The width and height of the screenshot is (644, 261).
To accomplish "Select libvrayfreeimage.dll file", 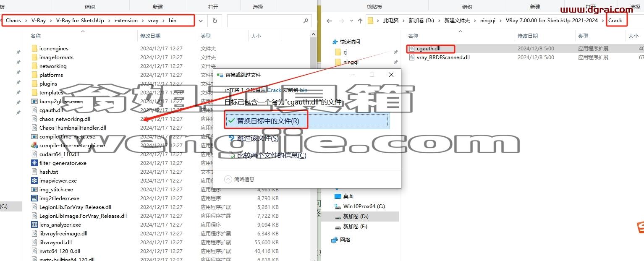I will click(x=63, y=233).
